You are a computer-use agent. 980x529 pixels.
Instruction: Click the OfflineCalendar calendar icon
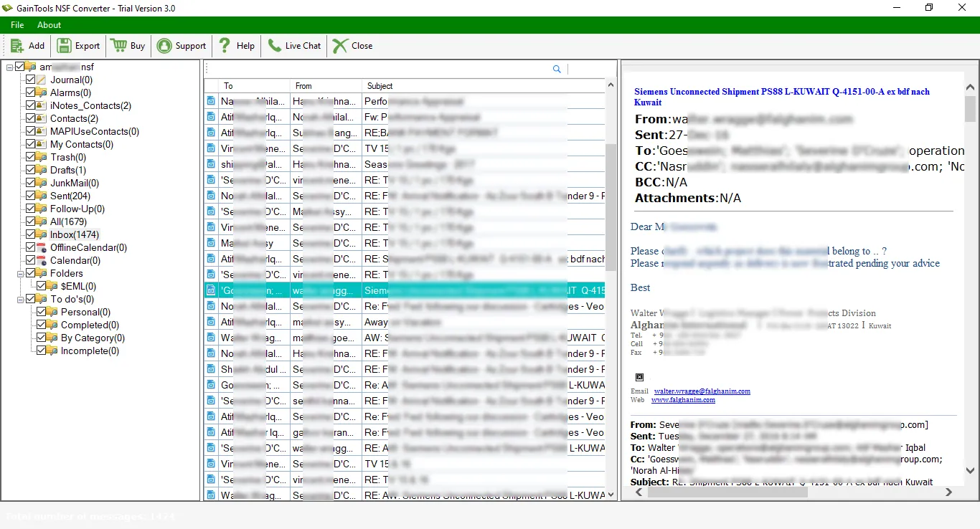42,247
